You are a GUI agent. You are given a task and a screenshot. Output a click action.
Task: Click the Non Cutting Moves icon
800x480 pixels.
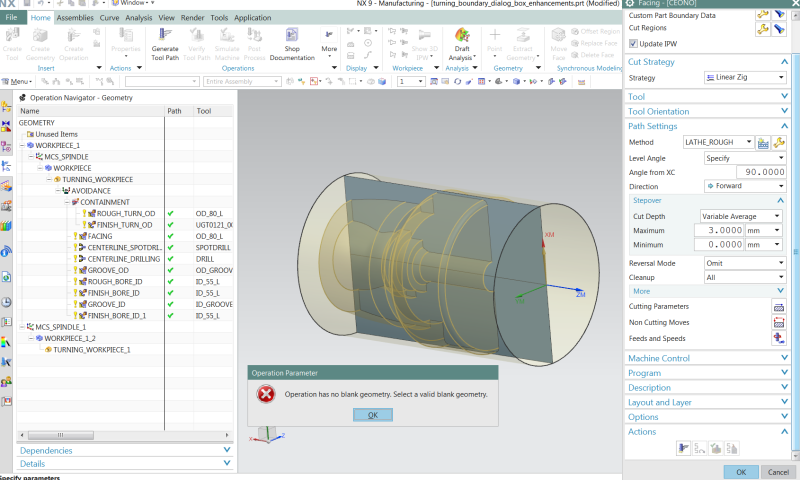(779, 322)
